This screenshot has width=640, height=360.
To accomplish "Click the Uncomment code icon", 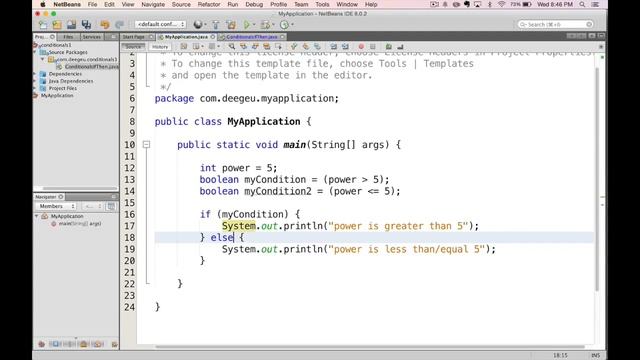I will (400, 47).
